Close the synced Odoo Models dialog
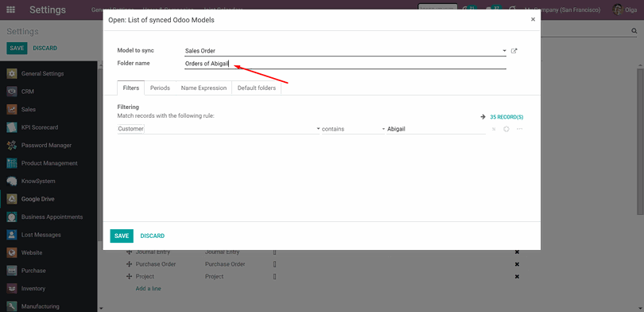 pos(533,19)
